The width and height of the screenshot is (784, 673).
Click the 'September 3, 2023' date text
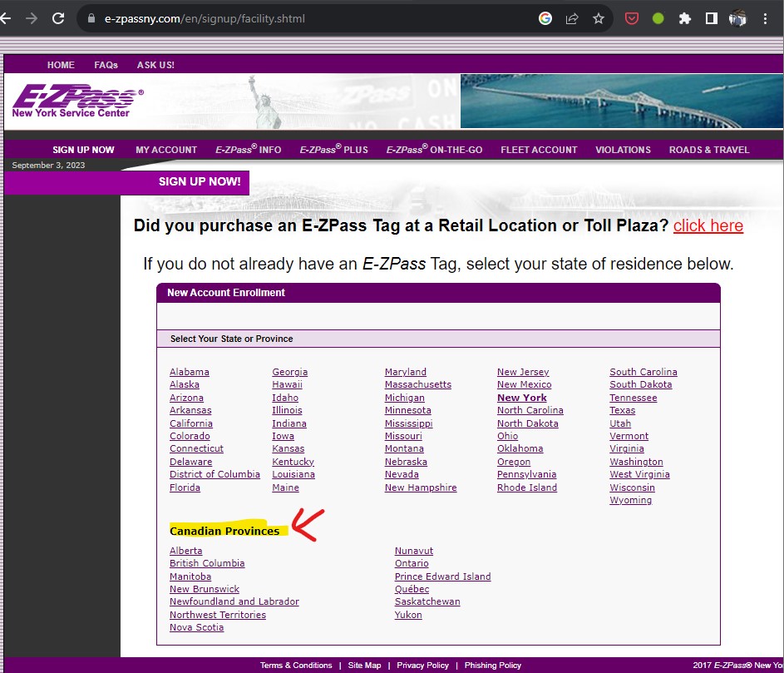[x=48, y=165]
